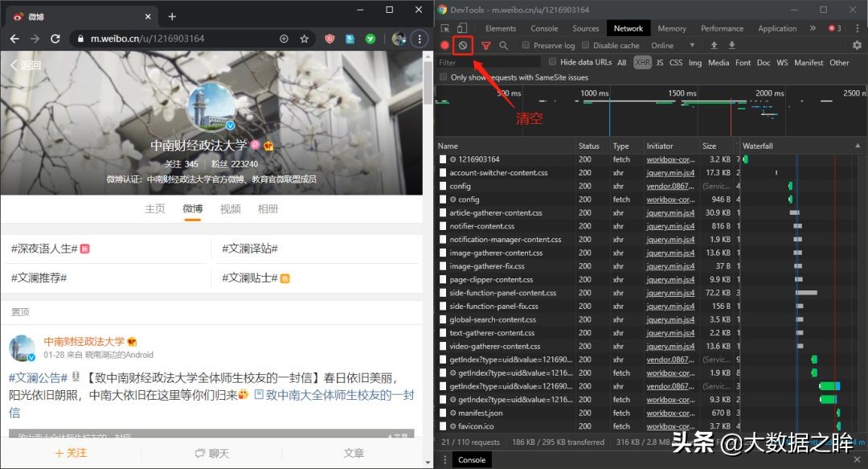This screenshot has width=868, height=469.
Task: Click the clear network log icon
Action: (x=463, y=46)
